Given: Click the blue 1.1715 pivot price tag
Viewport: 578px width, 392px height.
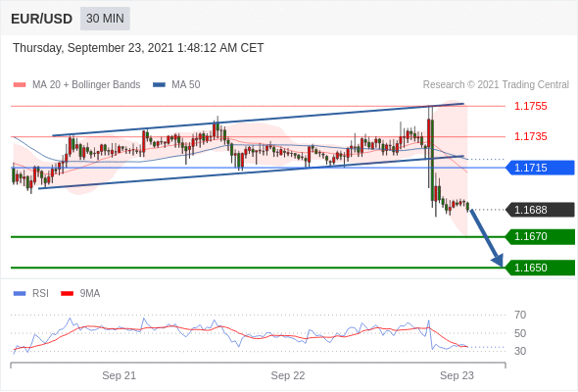Looking at the screenshot, I should click(x=540, y=168).
